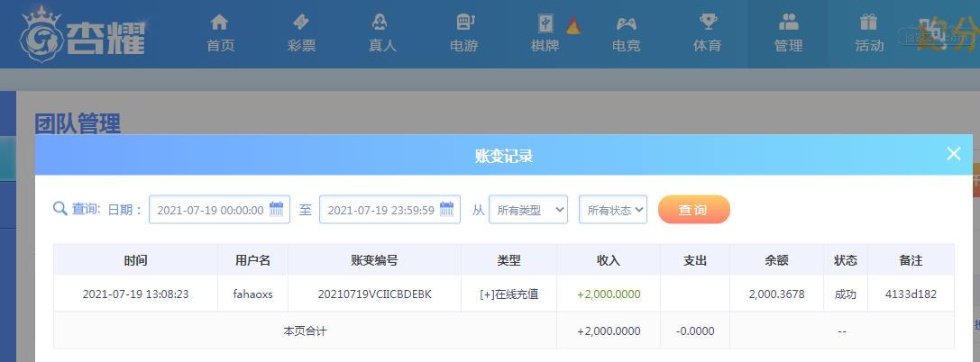Screen dimensions: 980x362
Task: Open the 真人 live dealer icon
Action: tap(381, 23)
